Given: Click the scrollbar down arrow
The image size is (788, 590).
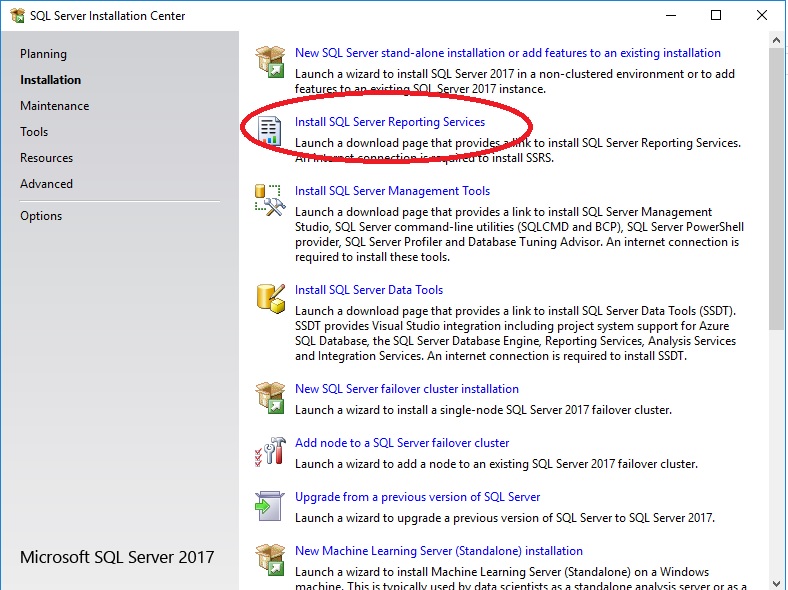Looking at the screenshot, I should tap(776, 582).
